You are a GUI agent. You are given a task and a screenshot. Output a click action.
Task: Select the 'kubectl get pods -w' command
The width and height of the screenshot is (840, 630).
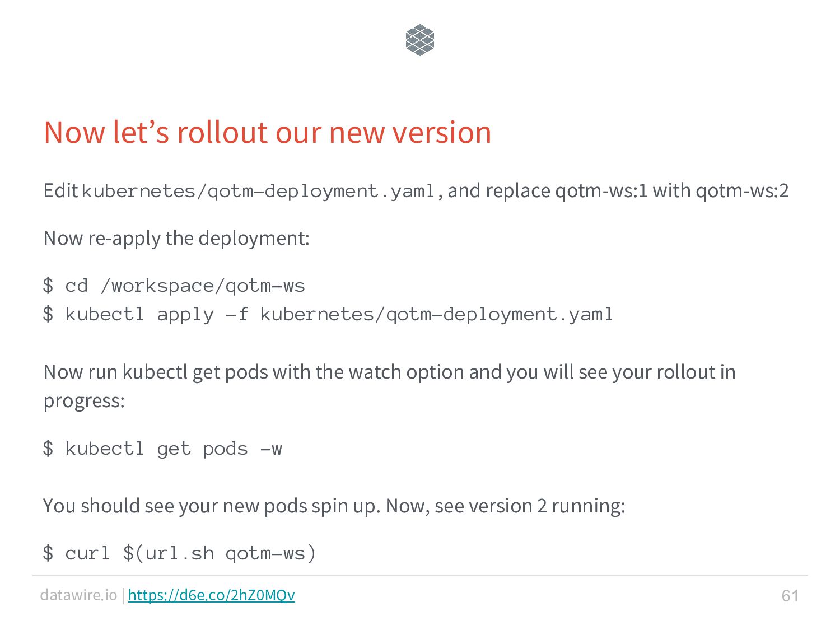point(162,449)
